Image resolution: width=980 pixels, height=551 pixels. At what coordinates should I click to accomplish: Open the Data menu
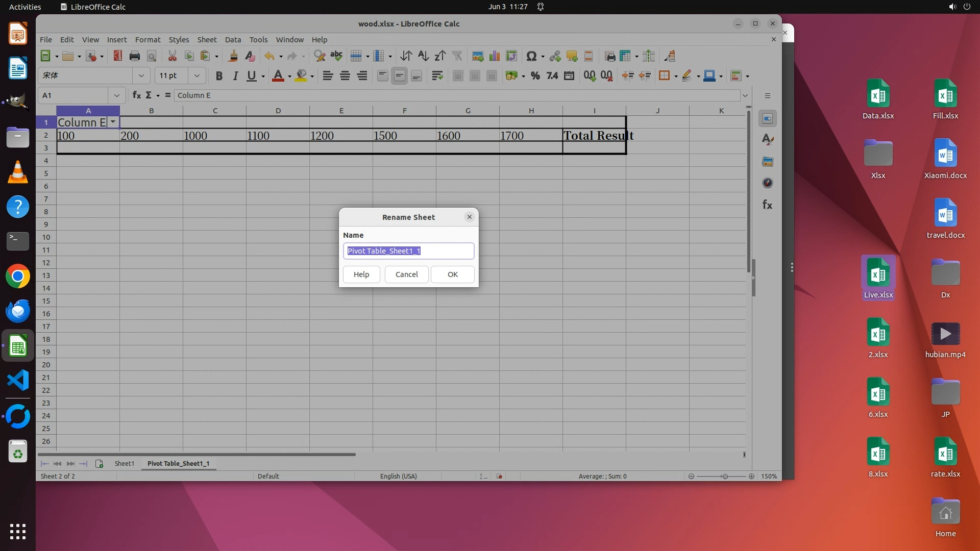click(233, 40)
